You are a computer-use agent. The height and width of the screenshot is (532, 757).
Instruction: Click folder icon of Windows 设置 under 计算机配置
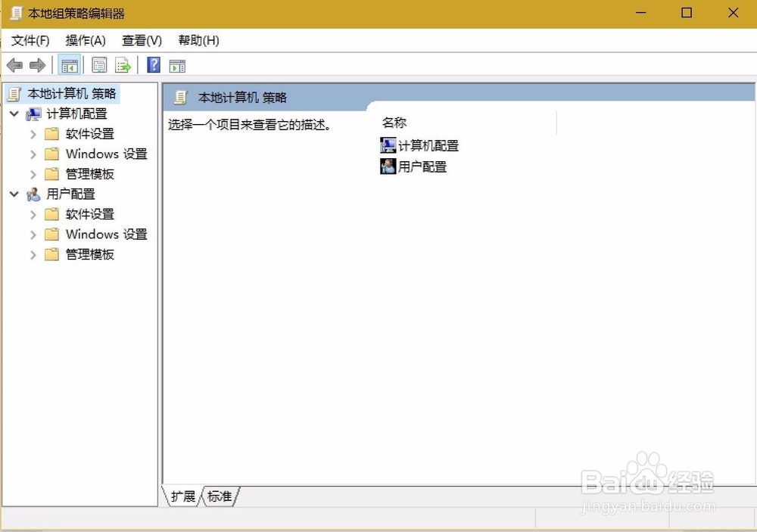pos(51,154)
